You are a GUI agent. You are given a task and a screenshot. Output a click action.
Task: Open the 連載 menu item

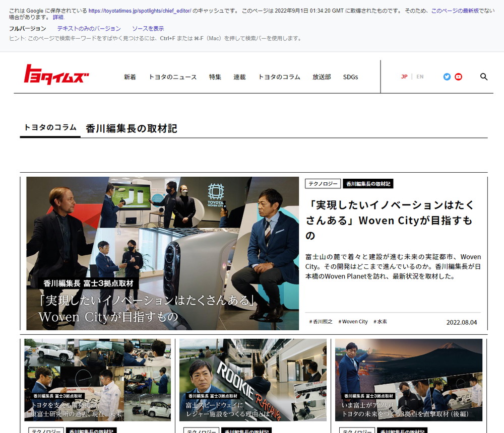(x=239, y=77)
